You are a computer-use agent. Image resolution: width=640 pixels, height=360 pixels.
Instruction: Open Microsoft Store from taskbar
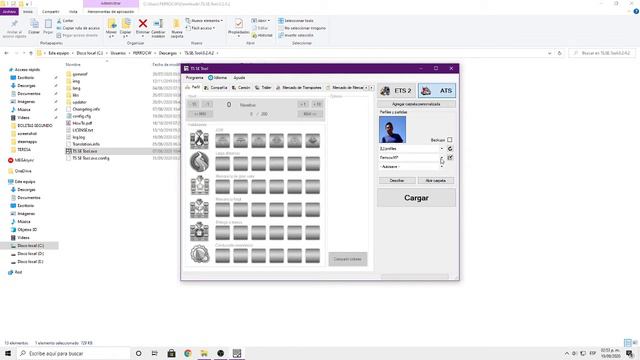pos(171,353)
